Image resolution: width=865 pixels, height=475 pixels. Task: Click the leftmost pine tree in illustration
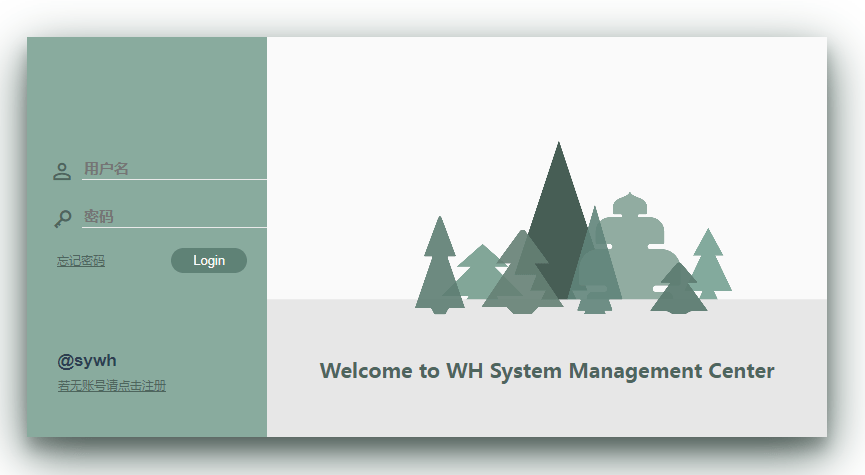438,270
